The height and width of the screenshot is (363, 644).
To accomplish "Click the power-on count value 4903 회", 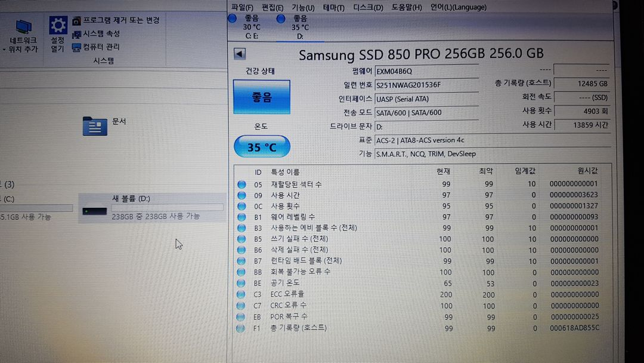I will pos(581,111).
